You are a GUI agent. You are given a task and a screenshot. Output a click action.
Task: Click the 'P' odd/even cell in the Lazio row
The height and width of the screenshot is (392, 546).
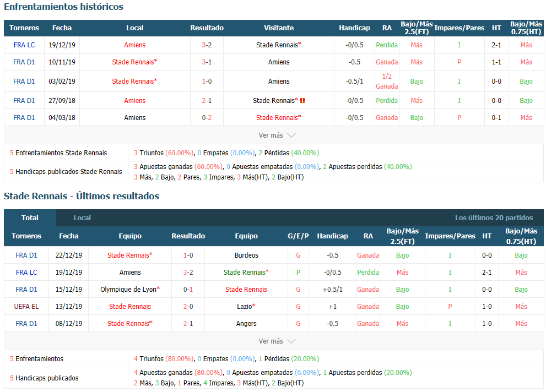click(450, 307)
